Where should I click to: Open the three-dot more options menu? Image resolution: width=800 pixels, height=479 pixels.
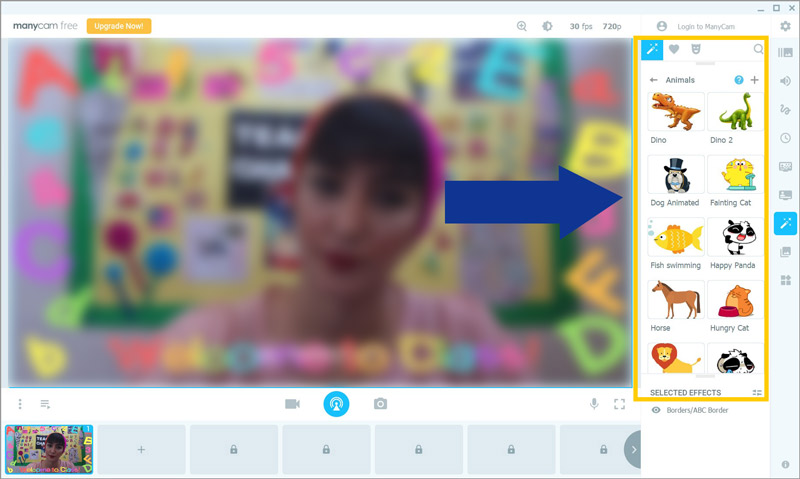pos(20,404)
